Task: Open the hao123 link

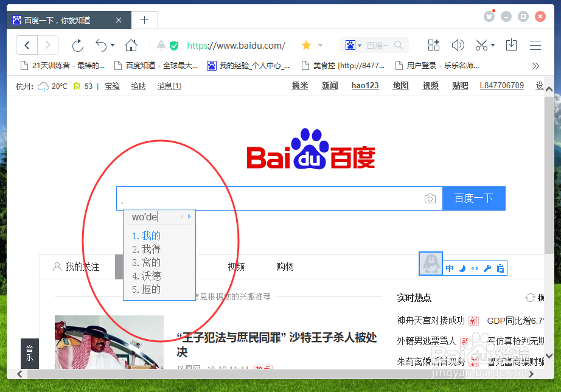Action: (365, 86)
